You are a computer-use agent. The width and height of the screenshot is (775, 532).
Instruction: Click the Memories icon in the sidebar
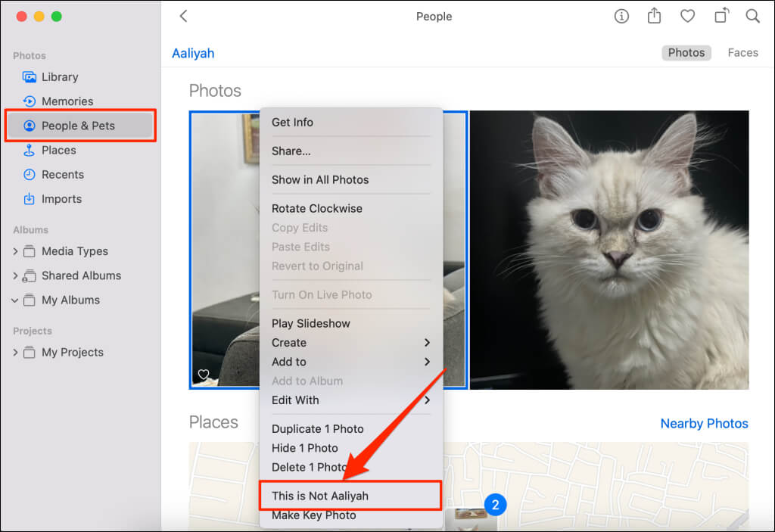[30, 101]
